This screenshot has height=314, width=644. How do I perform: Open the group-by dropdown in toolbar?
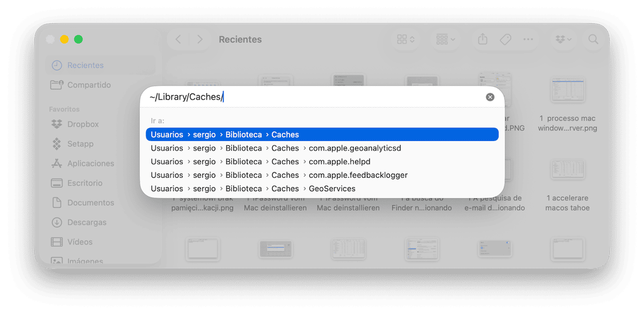point(445,39)
